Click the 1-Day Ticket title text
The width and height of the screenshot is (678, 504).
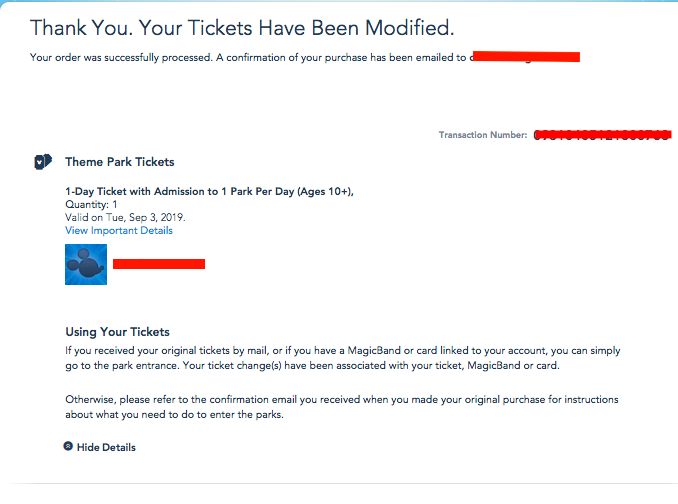[209, 191]
